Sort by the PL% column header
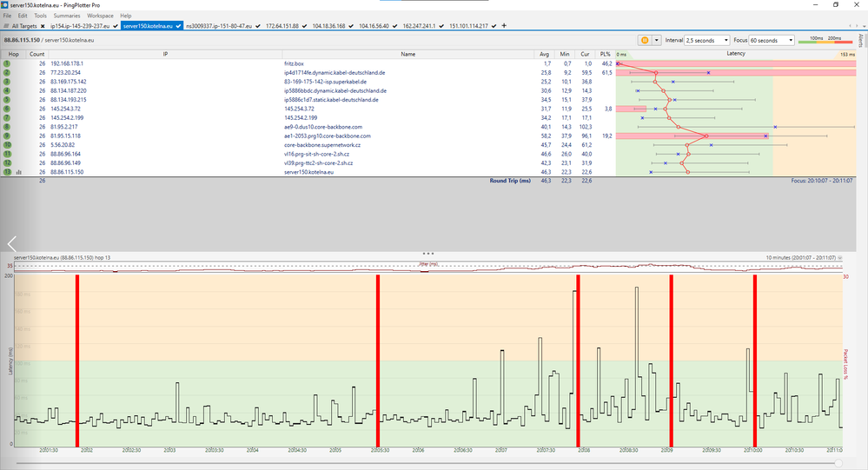Image resolution: width=868 pixels, height=470 pixels. (605, 54)
